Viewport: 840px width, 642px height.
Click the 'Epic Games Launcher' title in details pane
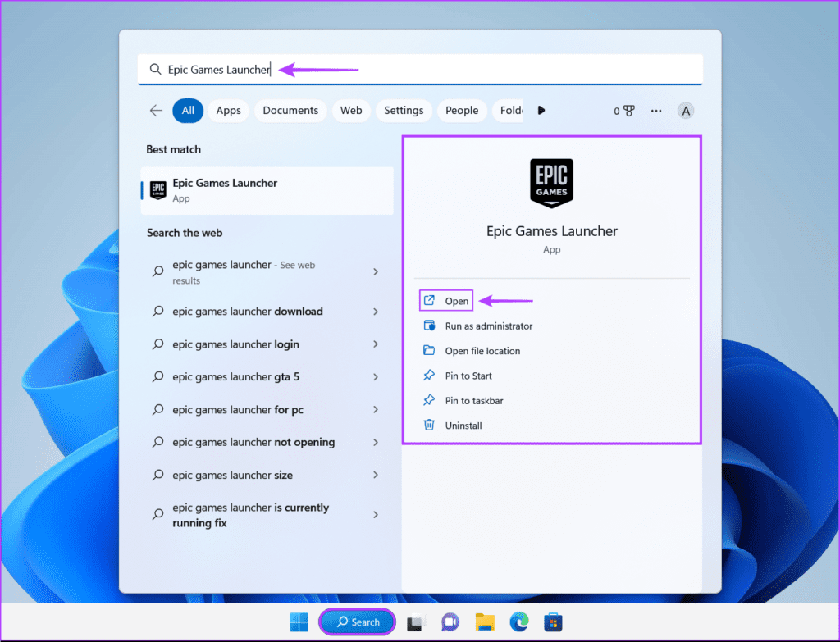(x=552, y=231)
